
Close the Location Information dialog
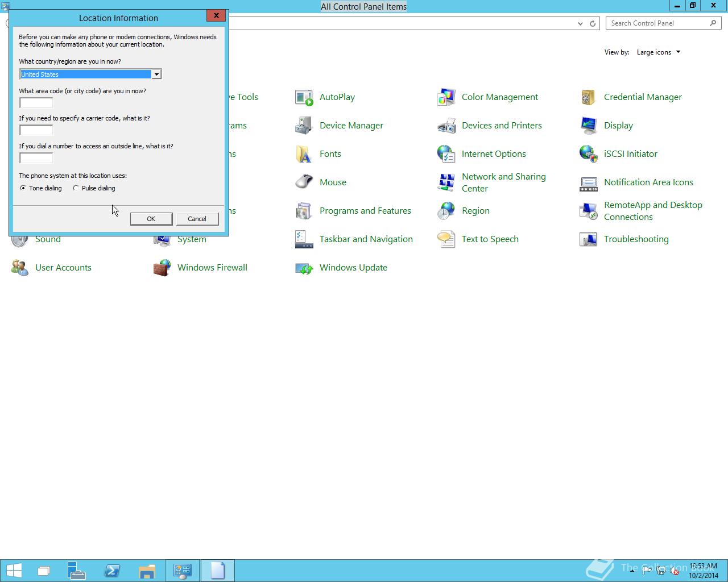click(216, 15)
